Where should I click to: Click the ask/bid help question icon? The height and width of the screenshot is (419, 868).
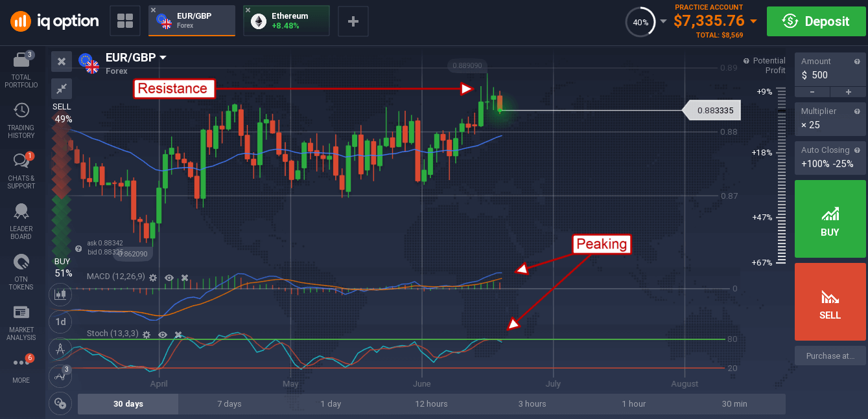coord(78,248)
